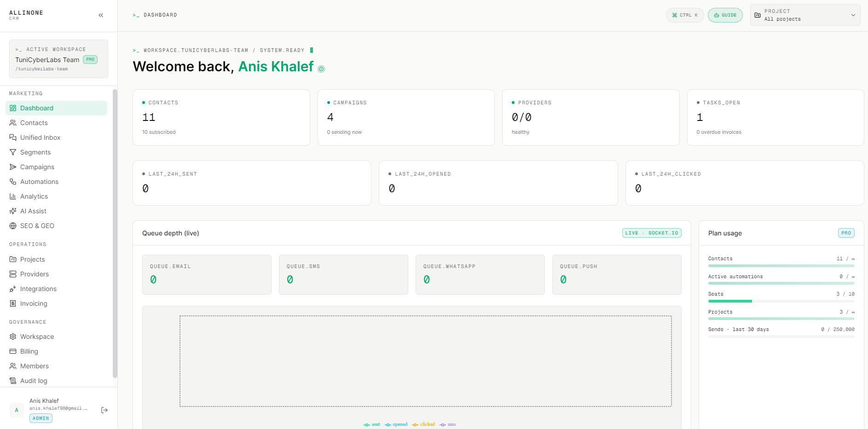This screenshot has width=868, height=429.
Task: Click the Workspace gear icon
Action: point(13,337)
